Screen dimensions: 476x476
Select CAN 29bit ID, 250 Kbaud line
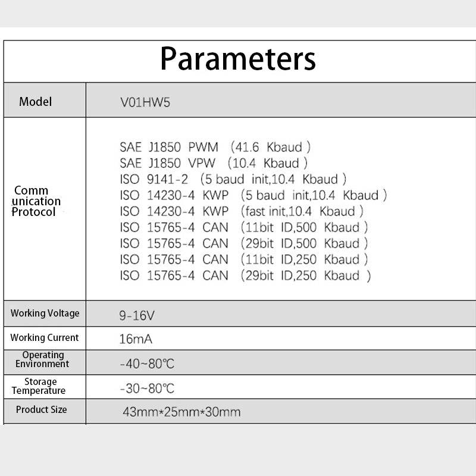click(245, 275)
